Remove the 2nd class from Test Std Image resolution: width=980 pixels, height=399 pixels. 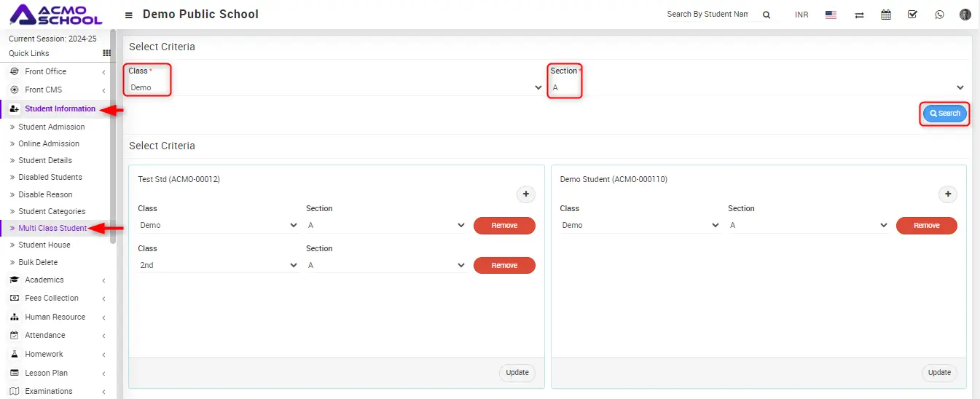click(504, 266)
